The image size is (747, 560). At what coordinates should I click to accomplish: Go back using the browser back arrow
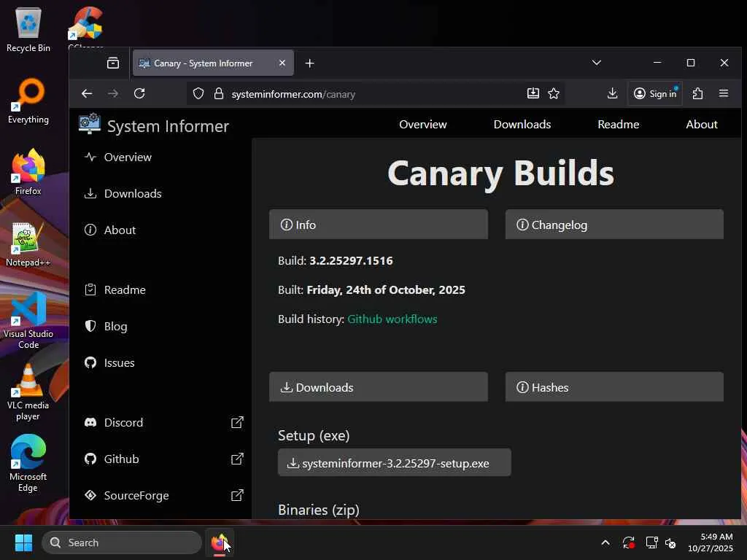tap(87, 94)
